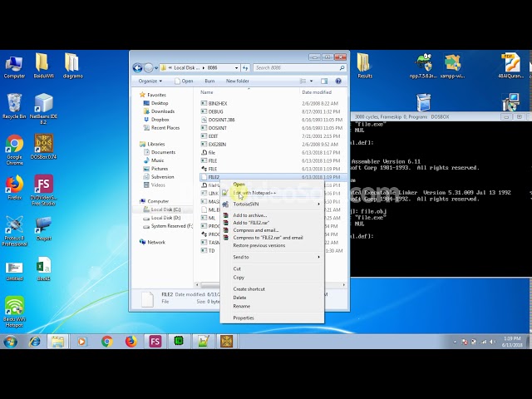The width and height of the screenshot is (532, 399).
Task: Select the DOSXNT.386 file row
Action: 272,120
